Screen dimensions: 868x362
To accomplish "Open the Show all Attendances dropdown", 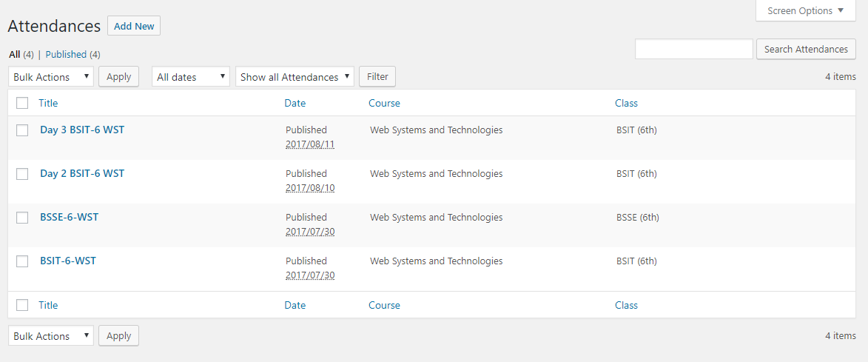I will pos(295,77).
